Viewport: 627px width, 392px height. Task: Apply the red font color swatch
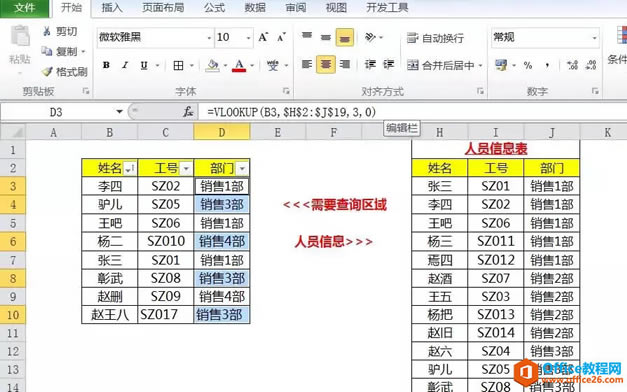tap(239, 65)
